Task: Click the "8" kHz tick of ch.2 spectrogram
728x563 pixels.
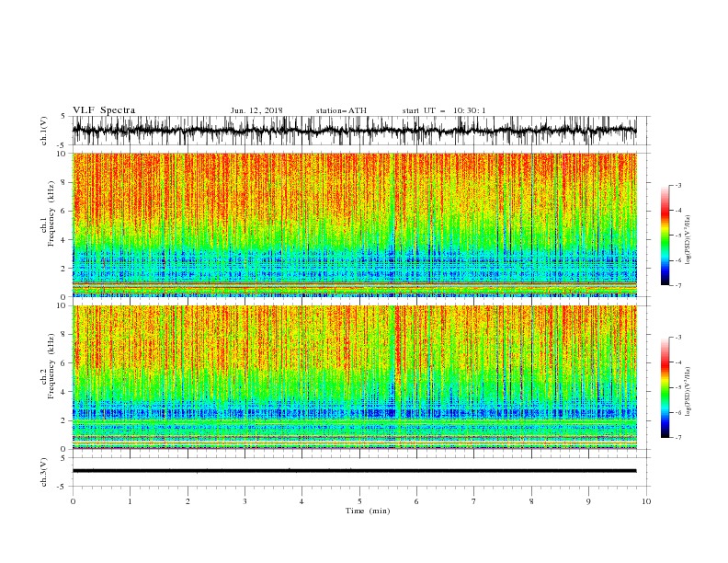Action: (64, 335)
